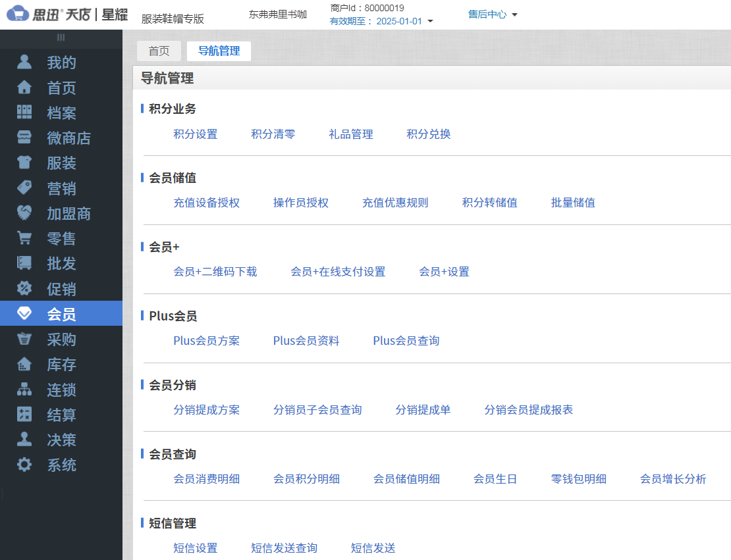The width and height of the screenshot is (731, 560).
Task: Open 积分设置 under 积分业务
Action: pyautogui.click(x=195, y=134)
